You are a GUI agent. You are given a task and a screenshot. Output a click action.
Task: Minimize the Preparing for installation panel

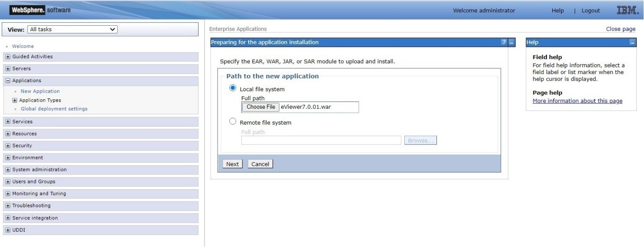tap(511, 42)
